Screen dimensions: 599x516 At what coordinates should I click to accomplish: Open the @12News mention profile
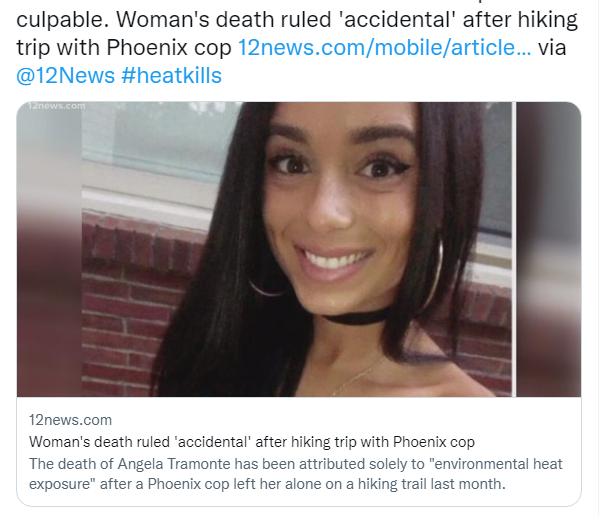[x=65, y=75]
